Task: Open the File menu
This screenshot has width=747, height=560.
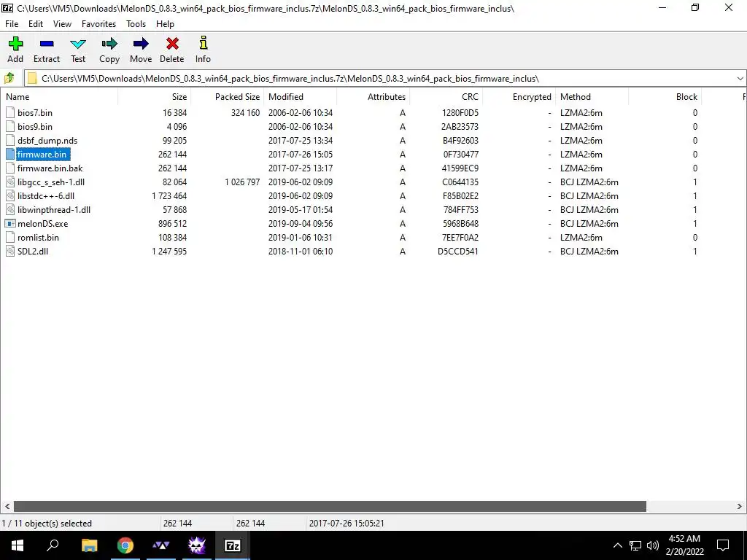Action: (x=12, y=24)
